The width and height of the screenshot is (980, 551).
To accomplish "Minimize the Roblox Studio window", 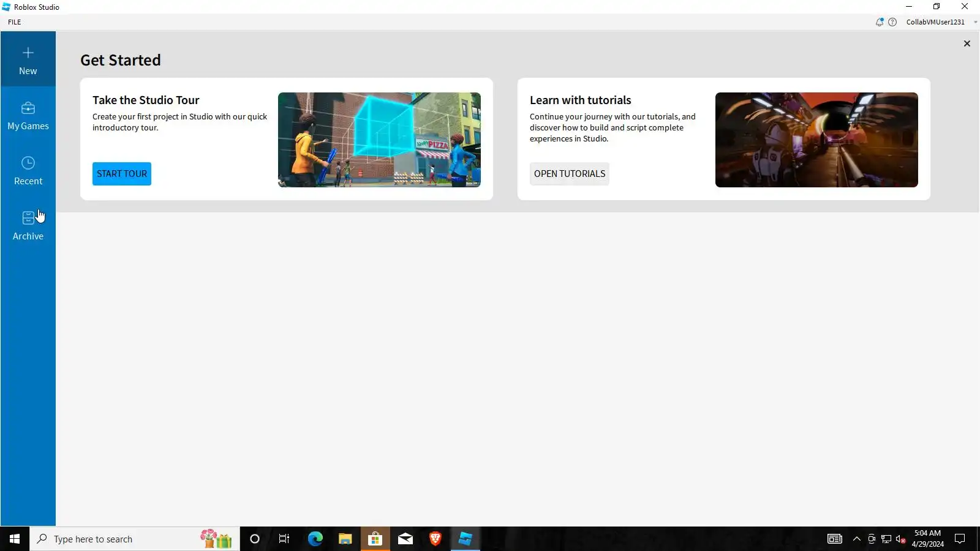I will 909,7.
